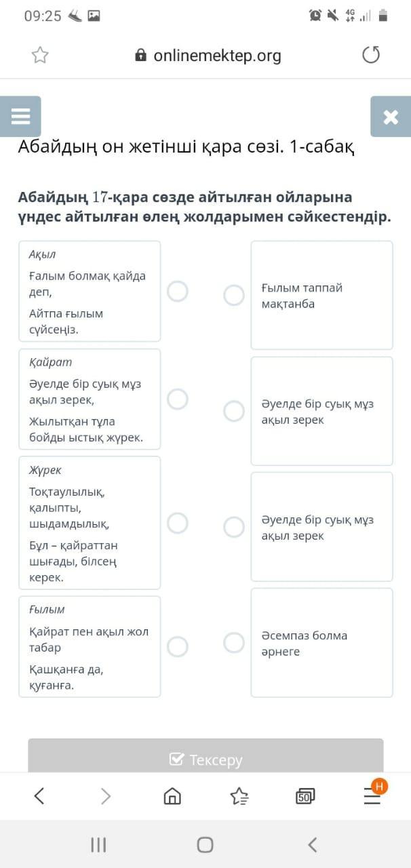Reload the page using refresh icon
Image resolution: width=411 pixels, height=868 pixels.
(371, 55)
